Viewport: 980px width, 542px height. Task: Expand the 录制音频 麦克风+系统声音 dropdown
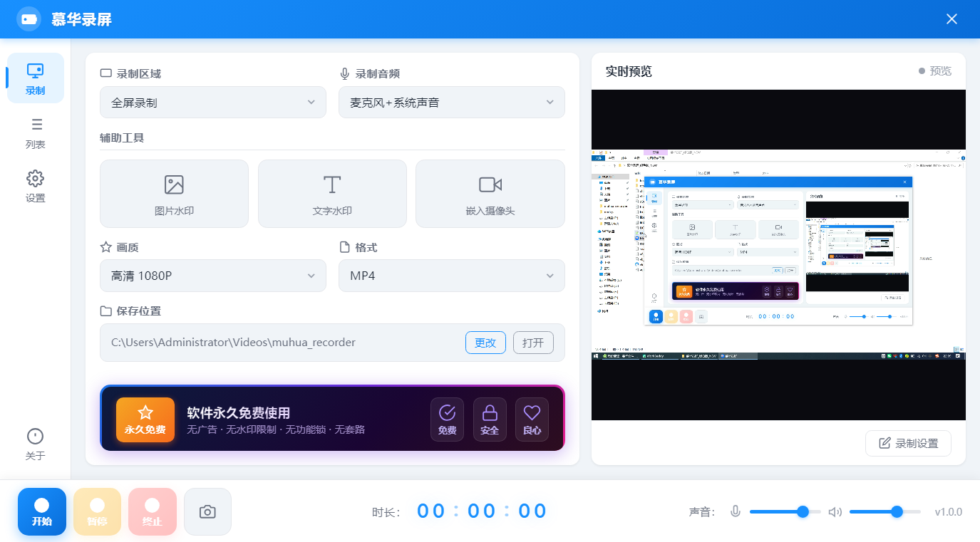[x=452, y=103]
